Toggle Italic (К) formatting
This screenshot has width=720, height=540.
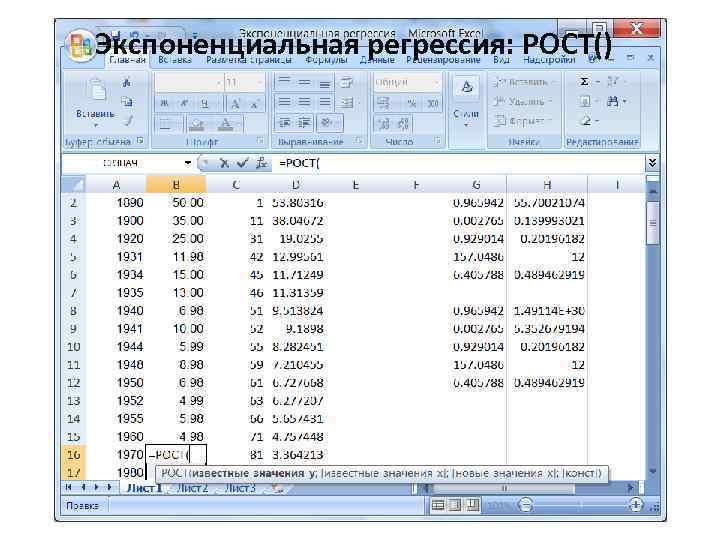click(184, 103)
